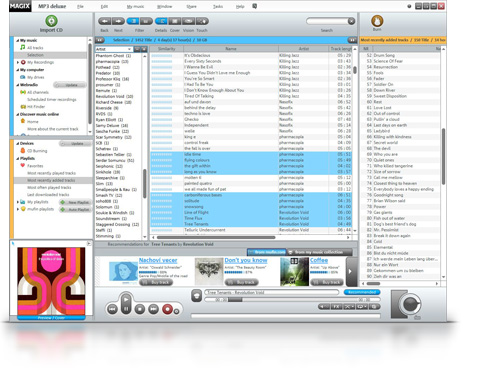Collapse the Webradio section
This screenshot has width=488, height=371.
pos(17,85)
